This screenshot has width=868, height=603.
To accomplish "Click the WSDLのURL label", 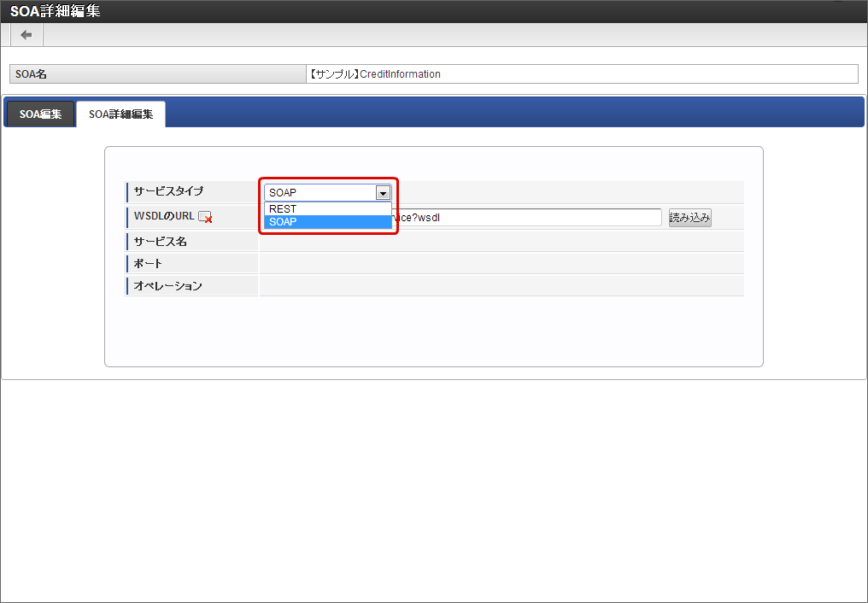I will pos(164,216).
